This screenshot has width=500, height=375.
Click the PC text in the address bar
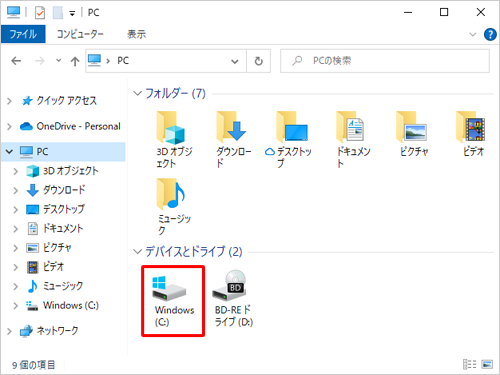123,61
